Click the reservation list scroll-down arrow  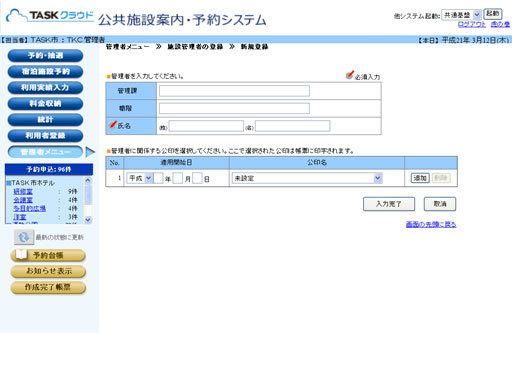coord(88,220)
